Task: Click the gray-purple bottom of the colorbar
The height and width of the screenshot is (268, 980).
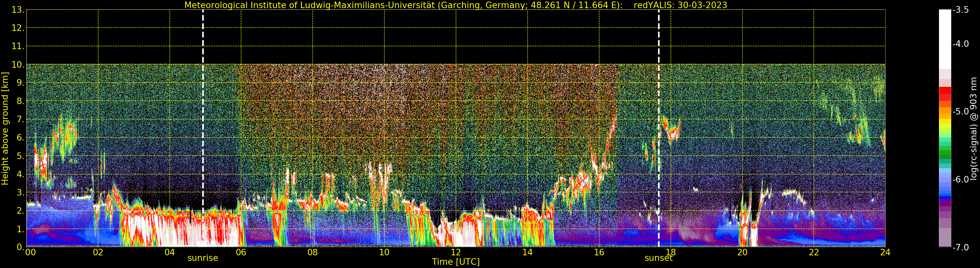Action: 945,237
